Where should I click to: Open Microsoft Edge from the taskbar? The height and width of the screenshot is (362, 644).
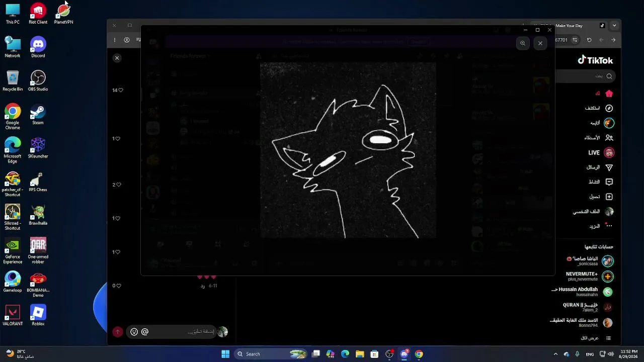point(345,354)
